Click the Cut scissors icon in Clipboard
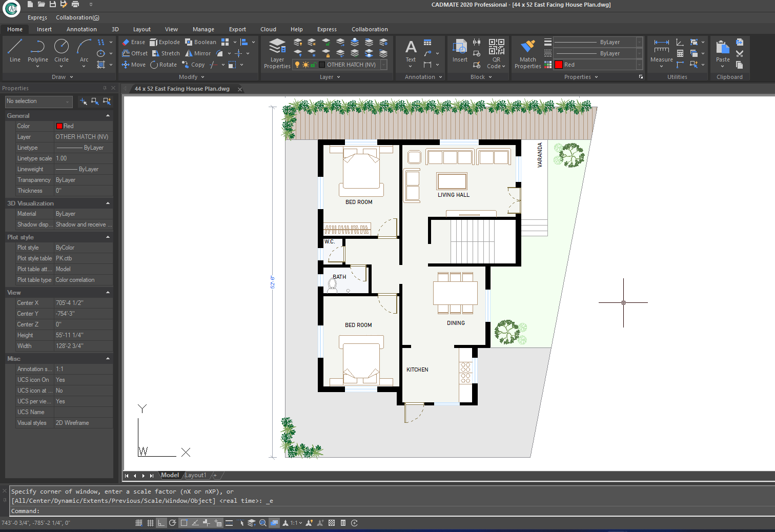The width and height of the screenshot is (775, 532). 740,53
